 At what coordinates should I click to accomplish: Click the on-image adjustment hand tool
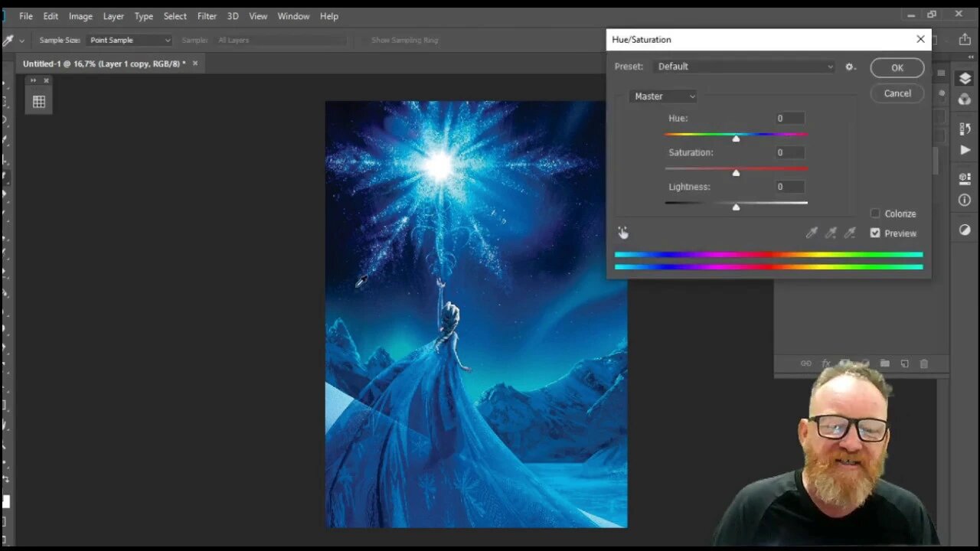623,233
